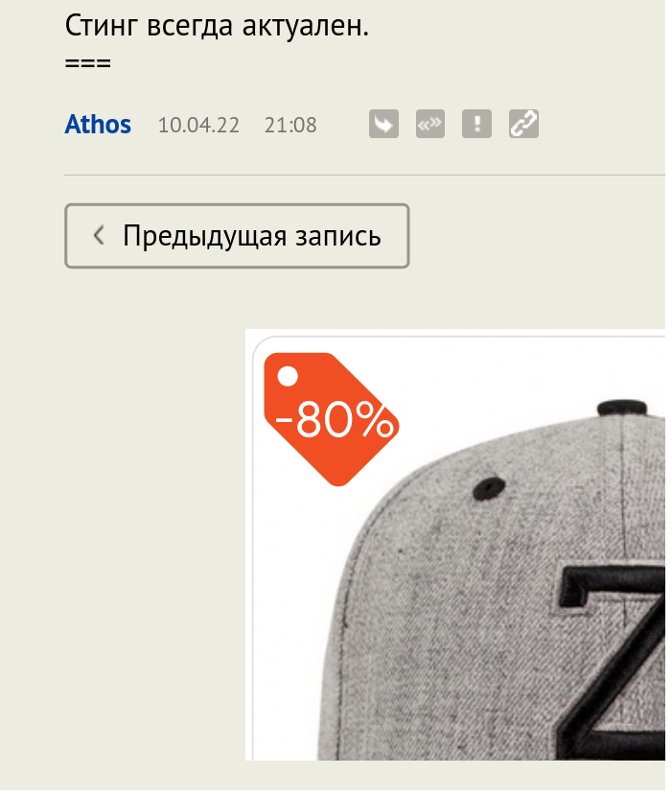The image size is (672, 798).
Task: Report the comment via exclamation icon
Action: [476, 124]
